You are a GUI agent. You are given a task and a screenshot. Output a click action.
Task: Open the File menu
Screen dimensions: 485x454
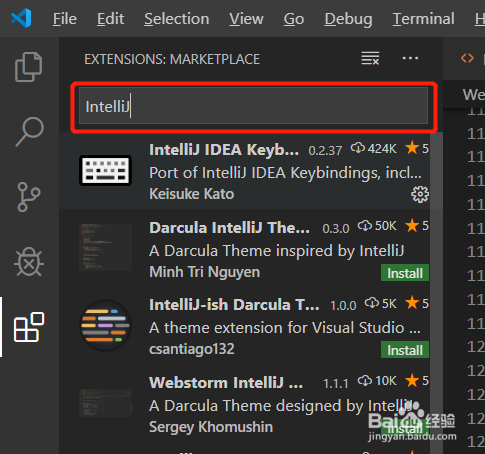tap(65, 19)
